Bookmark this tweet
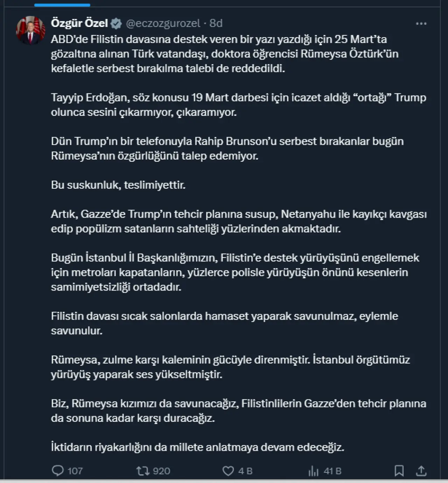Screen dimensions: 448x483 click(x=399, y=471)
